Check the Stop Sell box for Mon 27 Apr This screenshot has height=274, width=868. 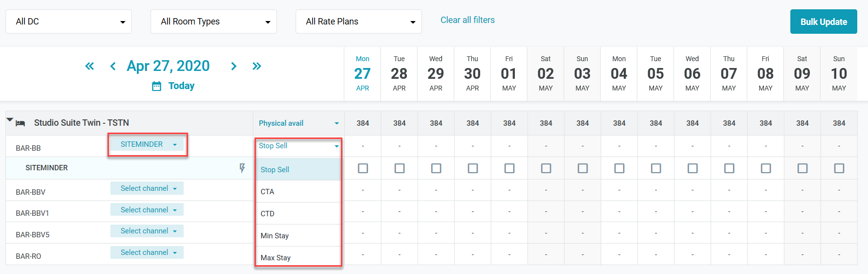[362, 168]
